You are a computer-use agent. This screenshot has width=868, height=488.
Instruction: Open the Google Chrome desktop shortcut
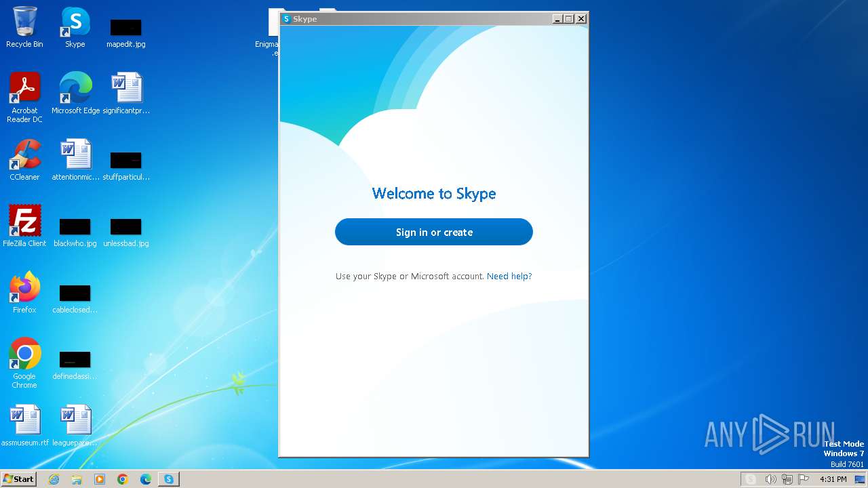[x=24, y=363]
